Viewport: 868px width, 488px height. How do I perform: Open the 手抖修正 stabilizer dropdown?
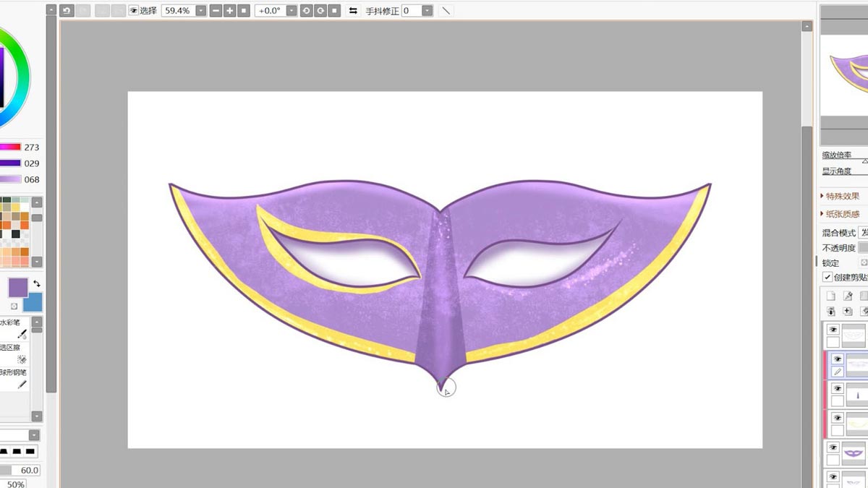427,11
